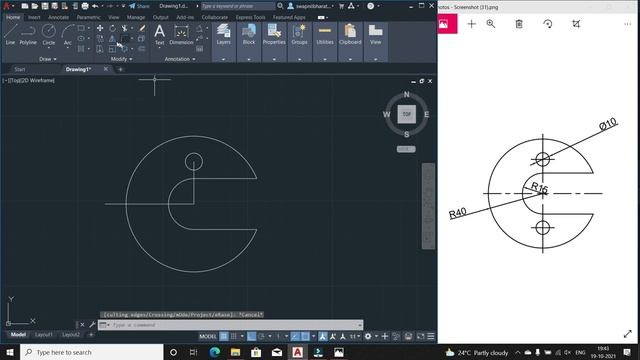The width and height of the screenshot is (640, 360).
Task: Toggle 2D object snap in the status bar
Action: [305, 336]
